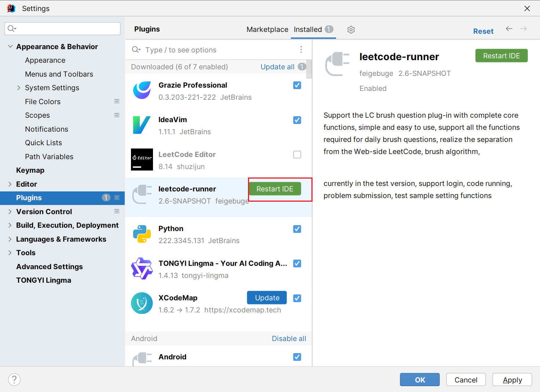Click the update count badge on Plugins row
The height and width of the screenshot is (392, 540).
click(x=106, y=198)
